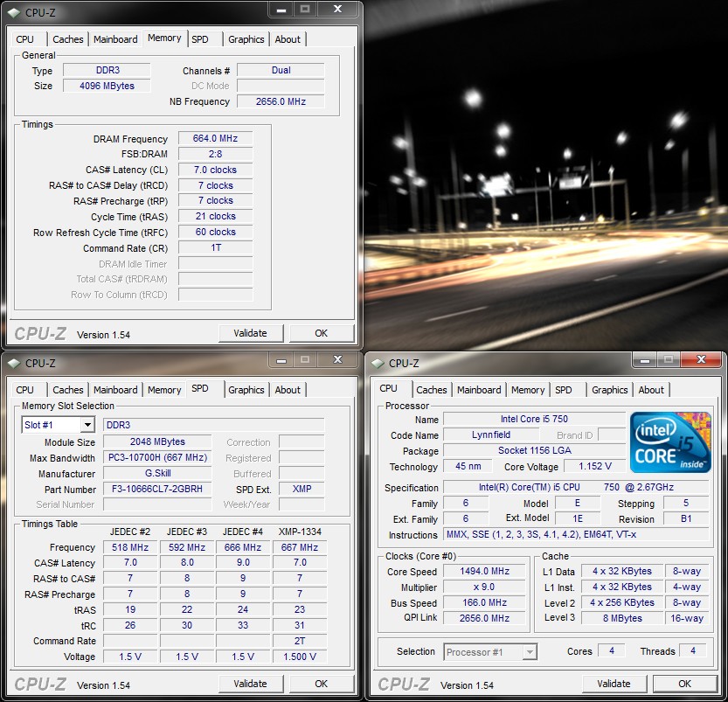Click the Core Speed value 1494.0 MHz

coord(484,571)
